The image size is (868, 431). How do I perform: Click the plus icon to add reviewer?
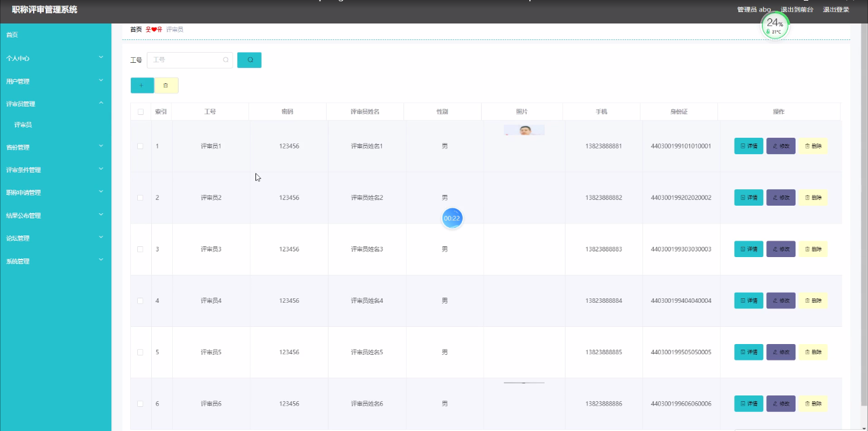coord(142,85)
